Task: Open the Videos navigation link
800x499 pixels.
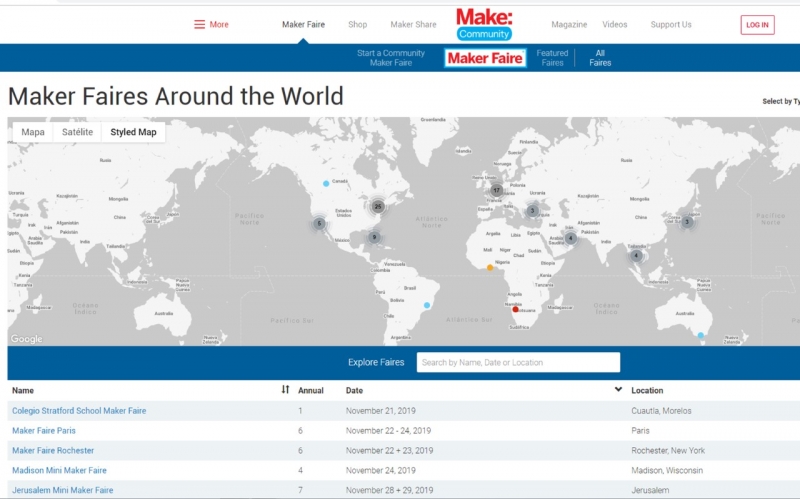Action: tap(614, 24)
